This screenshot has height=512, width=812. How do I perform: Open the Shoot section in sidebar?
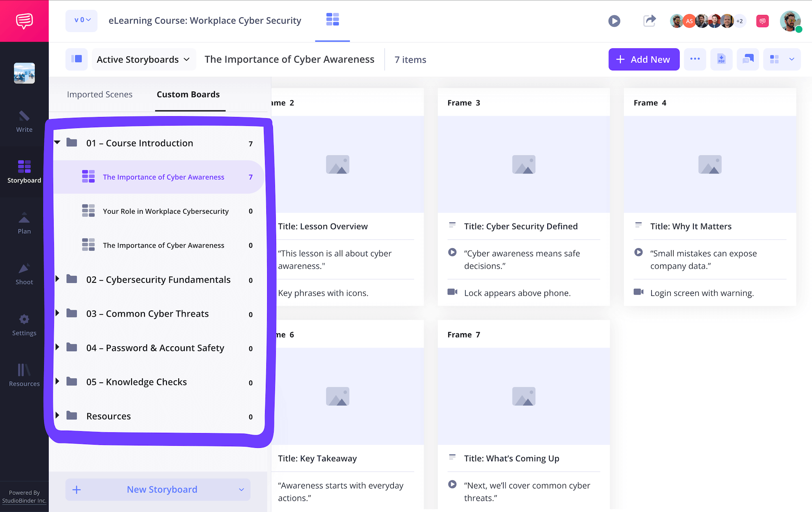[24, 274]
